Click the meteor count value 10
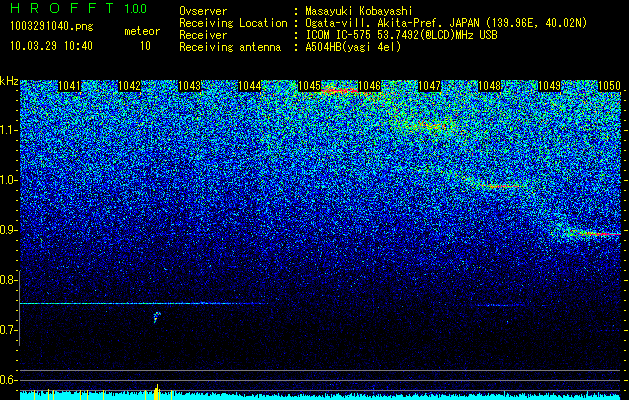 [145, 46]
